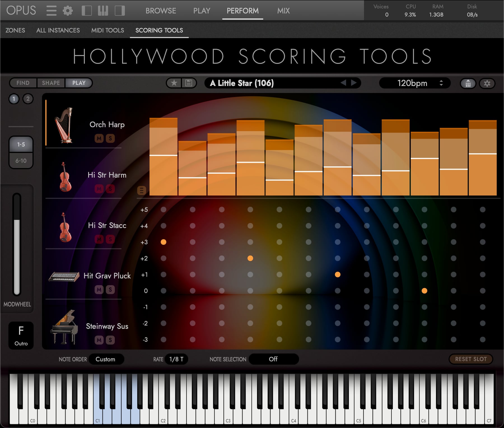Mute the Orch Harp track
This screenshot has height=428, width=504.
[x=99, y=138]
